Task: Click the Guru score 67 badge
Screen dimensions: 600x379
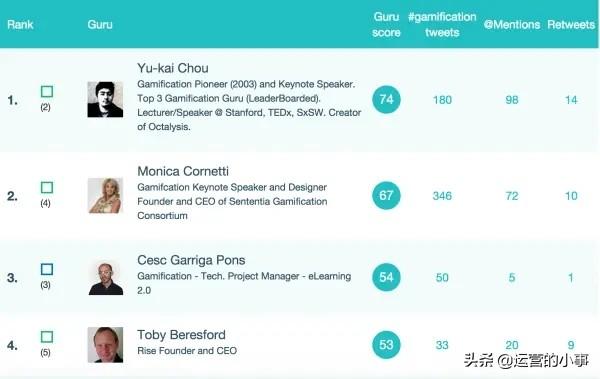Action: 386,196
